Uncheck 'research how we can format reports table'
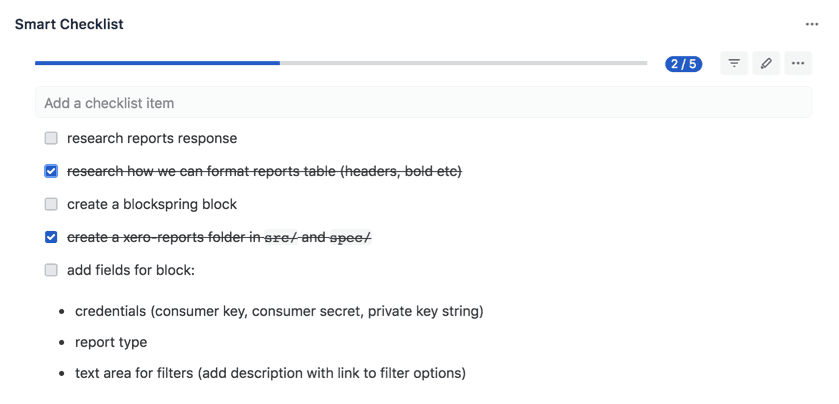Viewport: 839px width, 404px height. [x=51, y=172]
